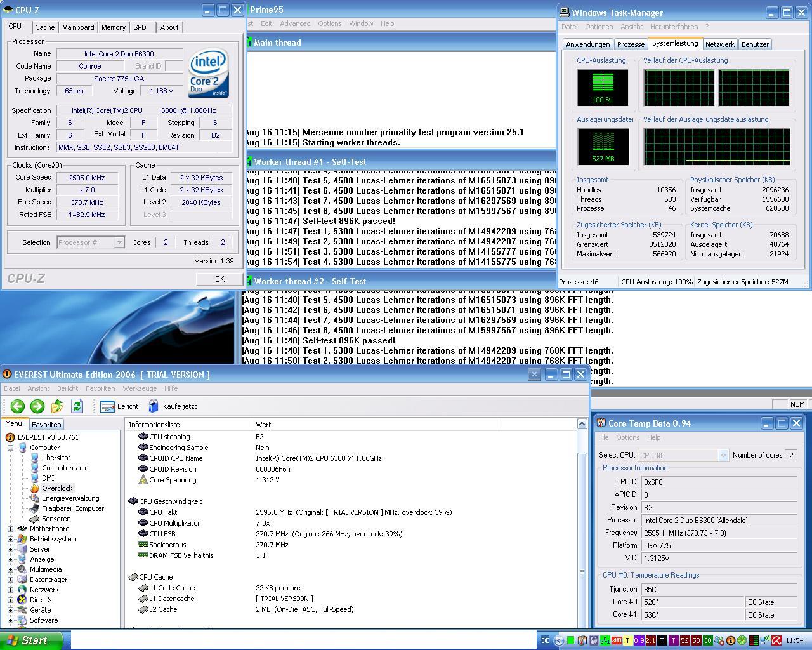
Task: Click the tray temperature icon showing 53
Action: (696, 640)
